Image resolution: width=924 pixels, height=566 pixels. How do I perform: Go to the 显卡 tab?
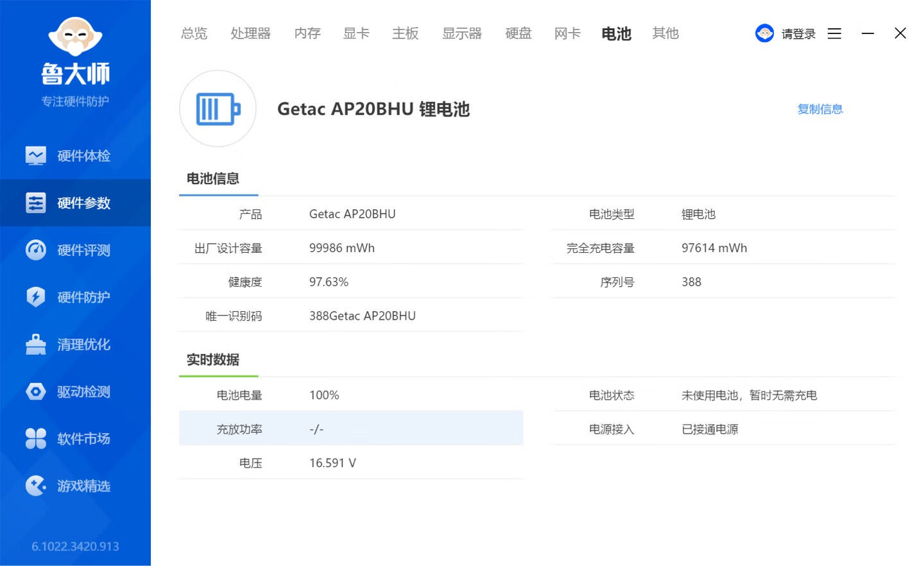(356, 33)
